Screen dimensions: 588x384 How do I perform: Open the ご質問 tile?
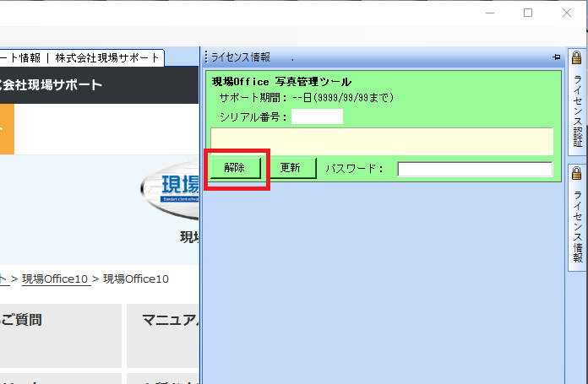tap(60, 336)
